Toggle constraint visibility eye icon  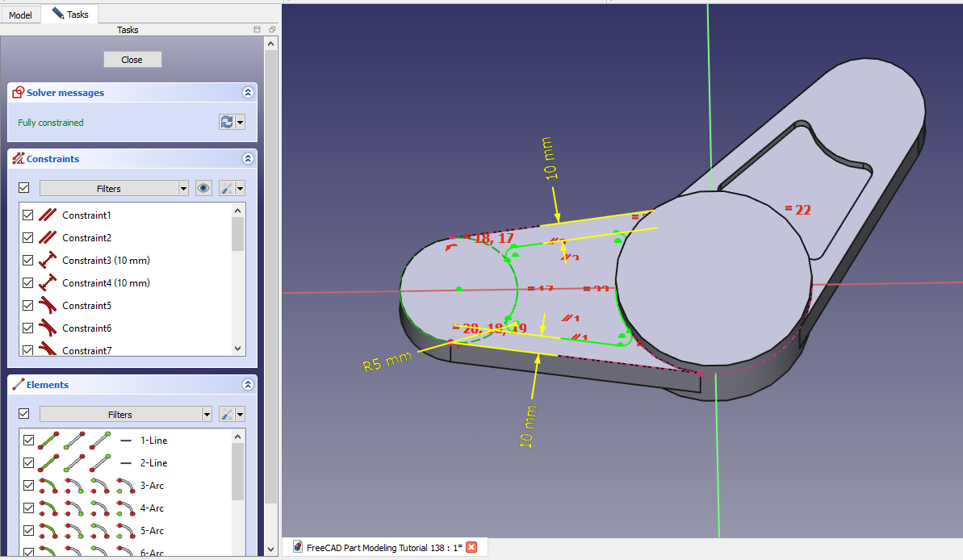pos(203,188)
